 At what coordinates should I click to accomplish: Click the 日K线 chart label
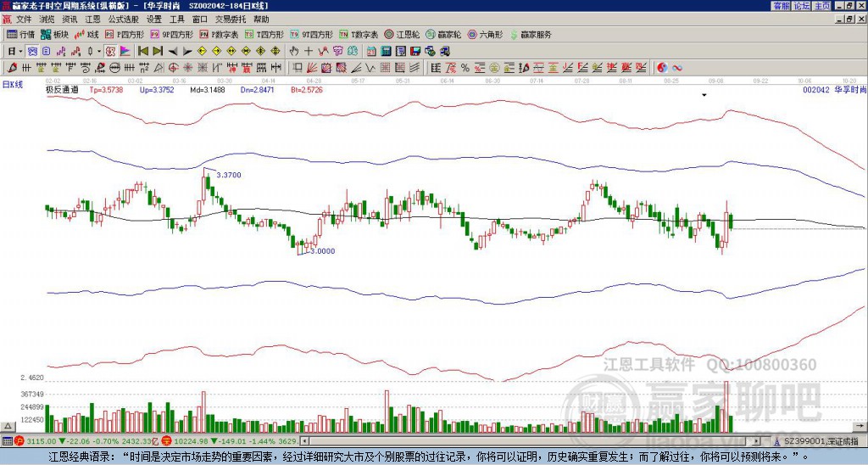point(13,85)
